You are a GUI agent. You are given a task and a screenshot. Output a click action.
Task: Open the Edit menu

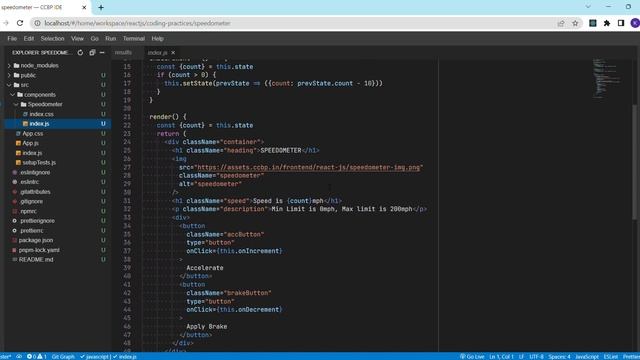click(29, 38)
